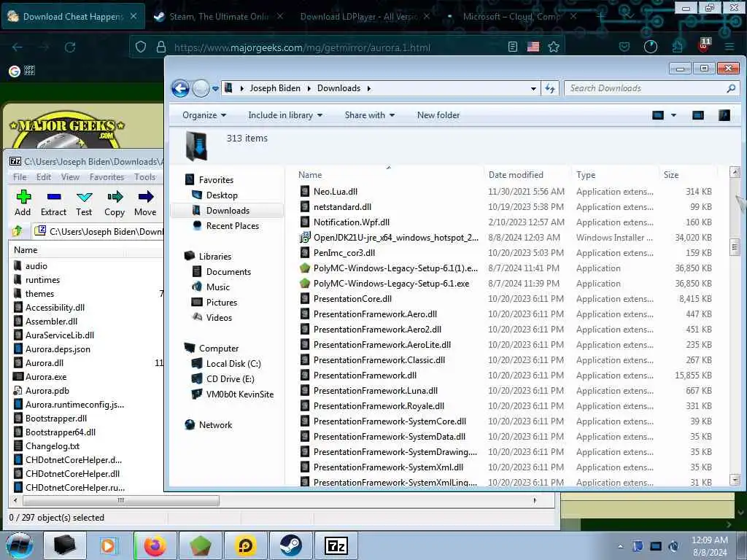
Task: Sort Explorer list by Type column
Action: pyautogui.click(x=586, y=175)
